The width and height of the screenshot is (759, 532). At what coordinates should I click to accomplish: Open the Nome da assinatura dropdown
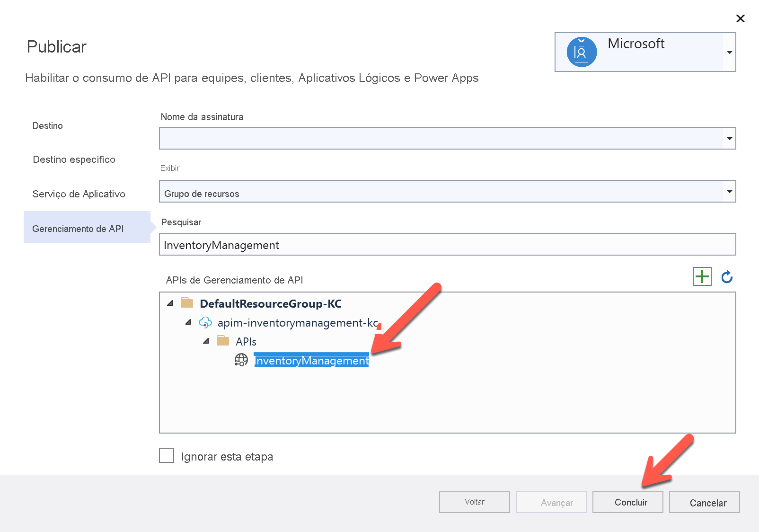(447, 138)
